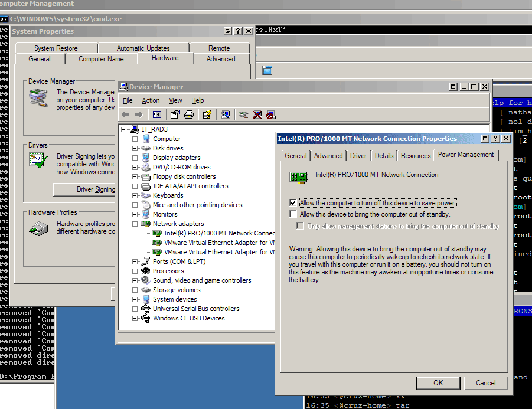532x409 pixels.
Task: Click the Help toolbar icon with question mark
Action: (207, 115)
